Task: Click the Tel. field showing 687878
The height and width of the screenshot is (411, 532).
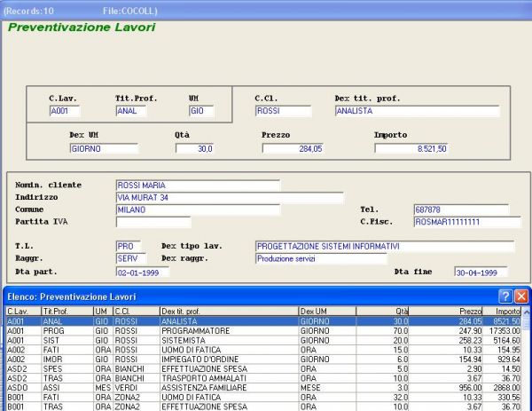Action: point(461,209)
